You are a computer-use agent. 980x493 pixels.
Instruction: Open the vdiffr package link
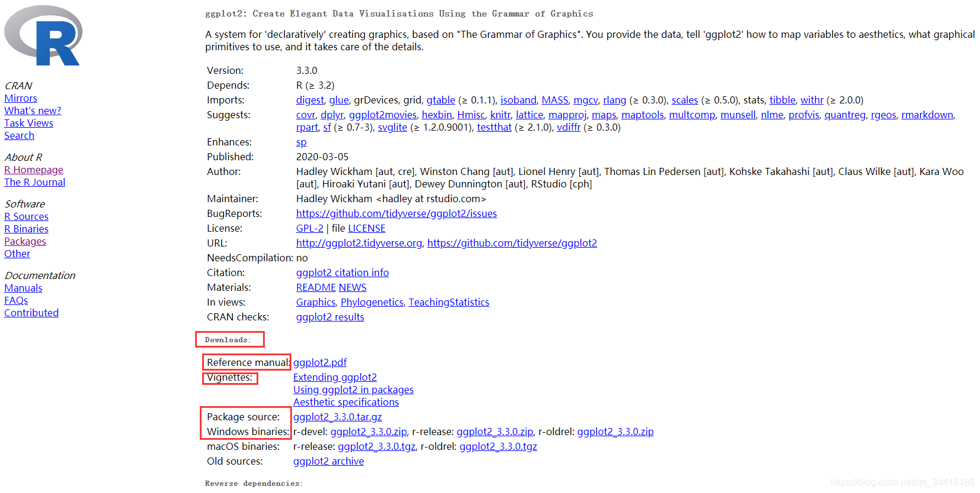click(x=569, y=127)
